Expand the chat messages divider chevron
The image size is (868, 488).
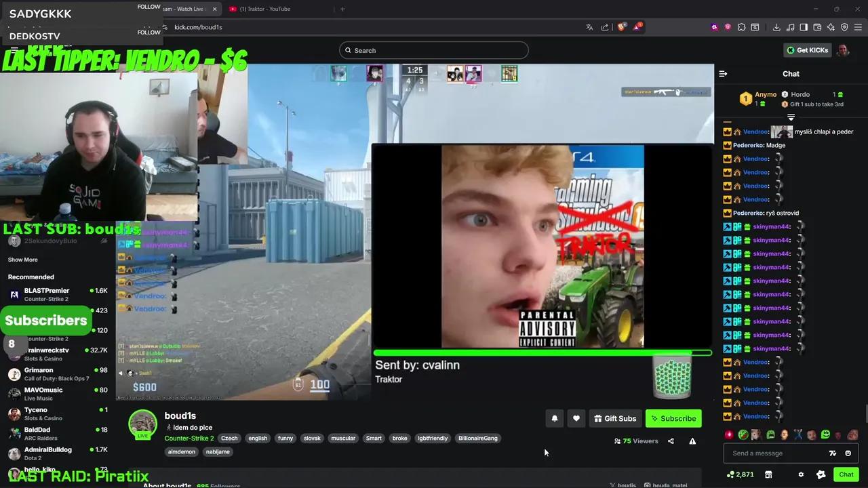(791, 117)
